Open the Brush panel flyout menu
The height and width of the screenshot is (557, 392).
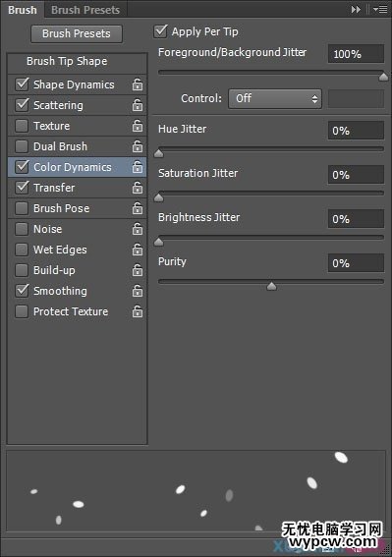(x=380, y=10)
